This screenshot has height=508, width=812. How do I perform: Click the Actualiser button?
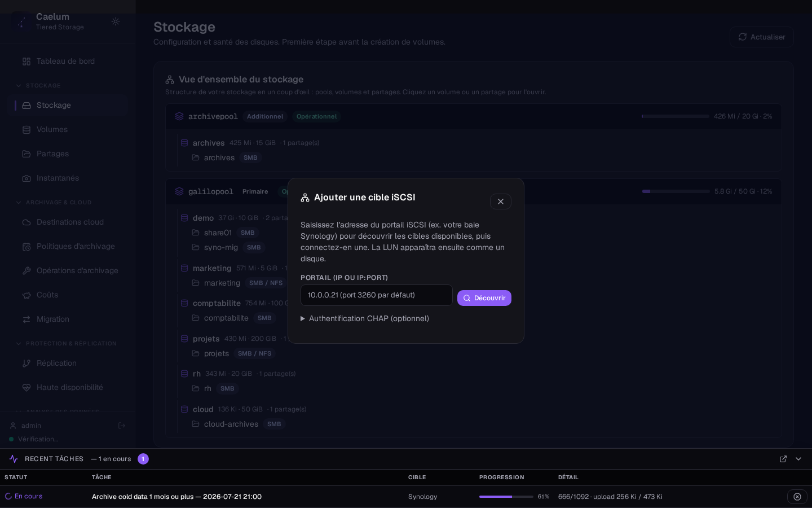pyautogui.click(x=762, y=37)
